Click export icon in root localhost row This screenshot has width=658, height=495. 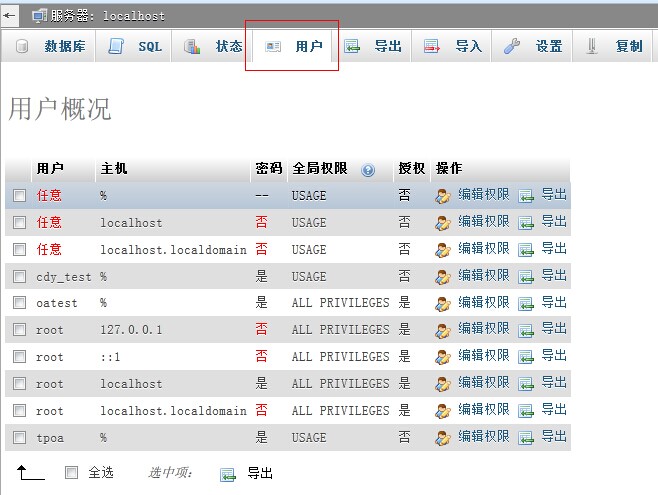(x=526, y=384)
